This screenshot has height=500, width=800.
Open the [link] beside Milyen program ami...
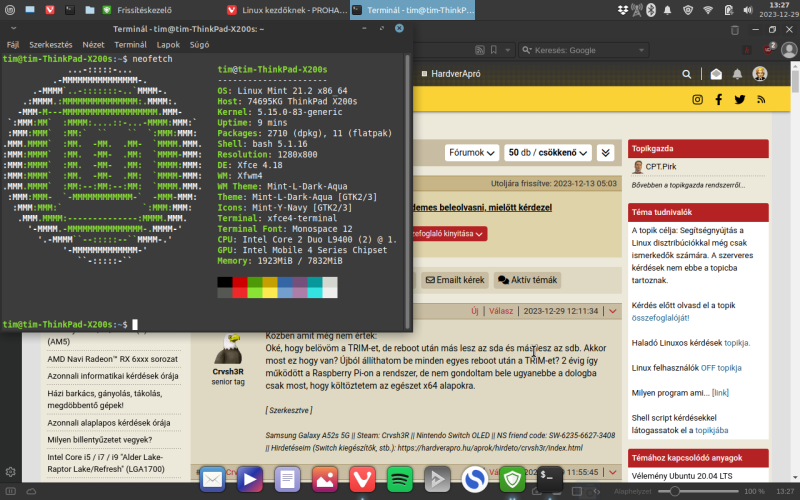[x=720, y=392]
